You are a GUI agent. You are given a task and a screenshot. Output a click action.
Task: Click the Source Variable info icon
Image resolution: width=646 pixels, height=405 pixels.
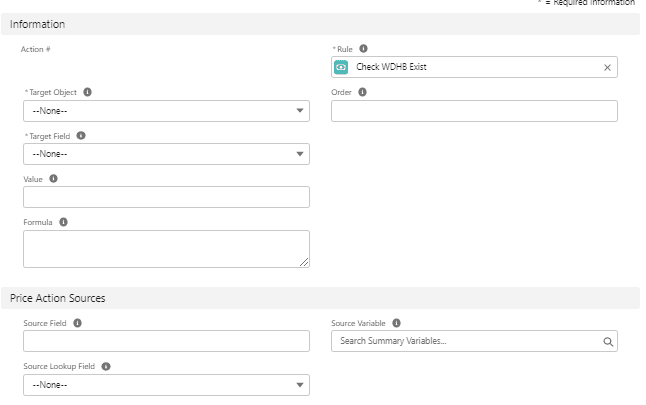(397, 323)
